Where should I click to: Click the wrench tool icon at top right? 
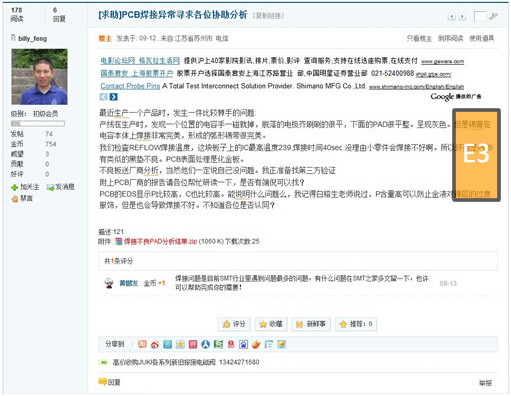(493, 16)
